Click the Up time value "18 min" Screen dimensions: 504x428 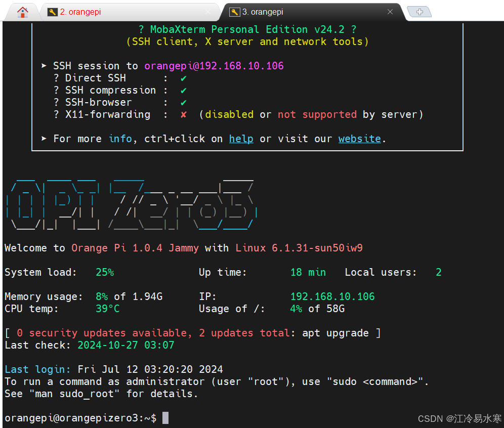click(308, 273)
